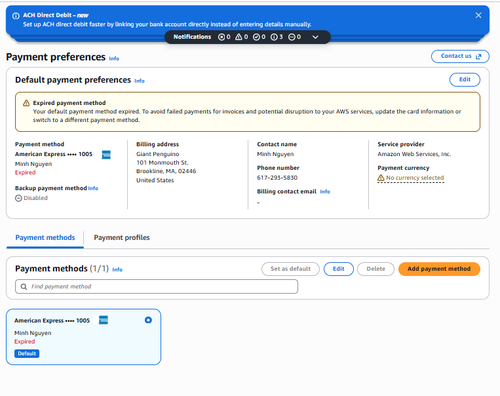Click the info notifications icon showing 3
The width and height of the screenshot is (500, 396).
tap(274, 37)
